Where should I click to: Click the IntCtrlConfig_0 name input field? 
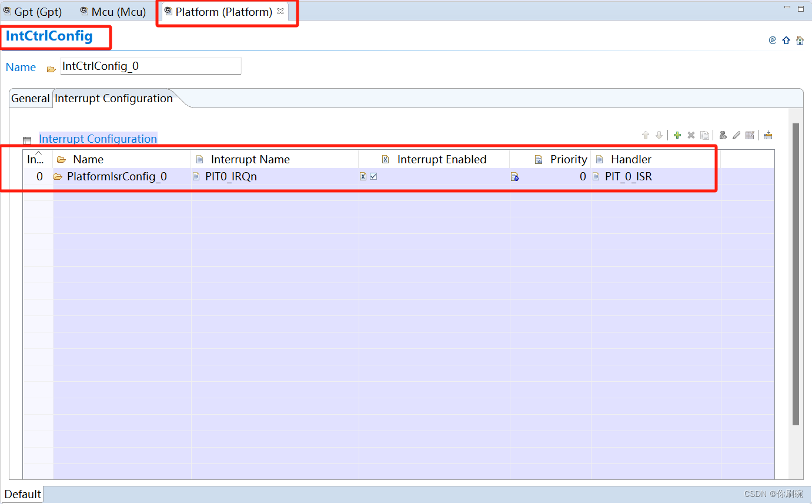click(151, 66)
